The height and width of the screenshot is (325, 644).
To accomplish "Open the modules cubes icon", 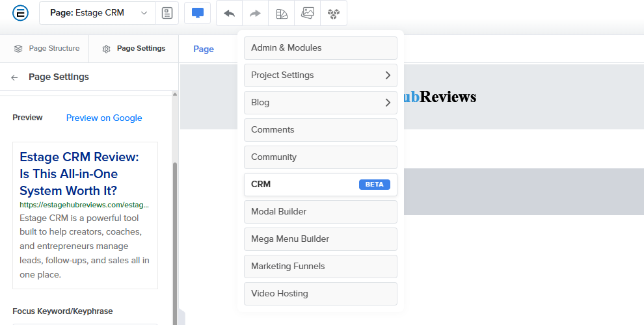I will tap(334, 13).
